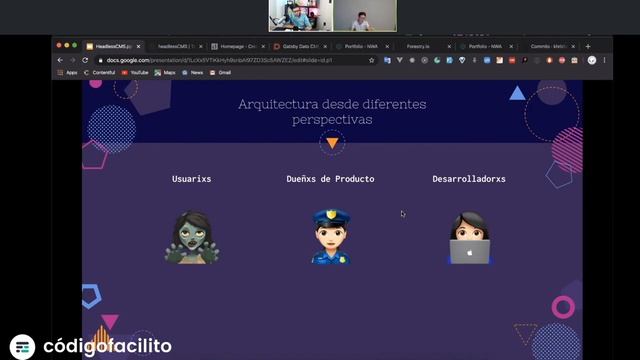Switch to the Forestry.io tab
Viewport: 640px width, 360px height.
coord(424,47)
